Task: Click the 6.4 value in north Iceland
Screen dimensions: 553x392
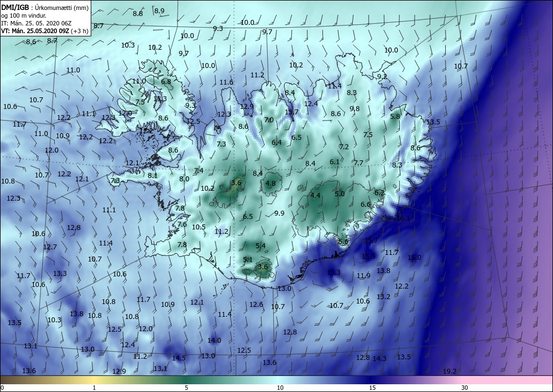Action: 277,143
